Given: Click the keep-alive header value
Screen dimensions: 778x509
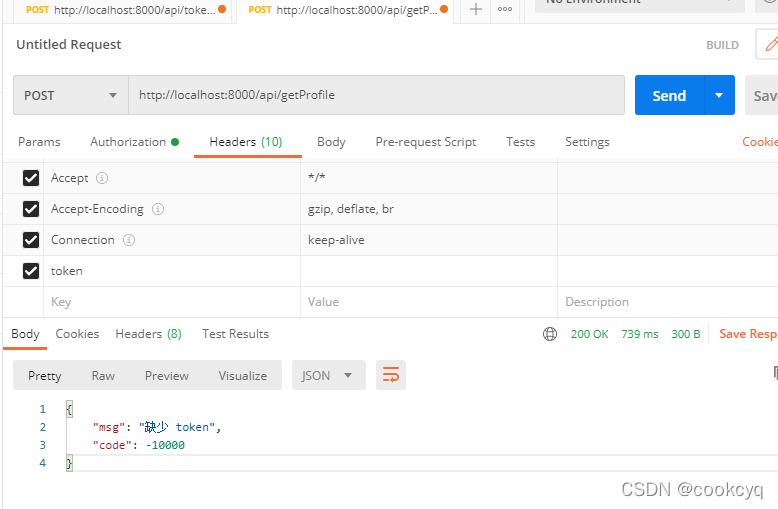Looking at the screenshot, I should [x=336, y=240].
